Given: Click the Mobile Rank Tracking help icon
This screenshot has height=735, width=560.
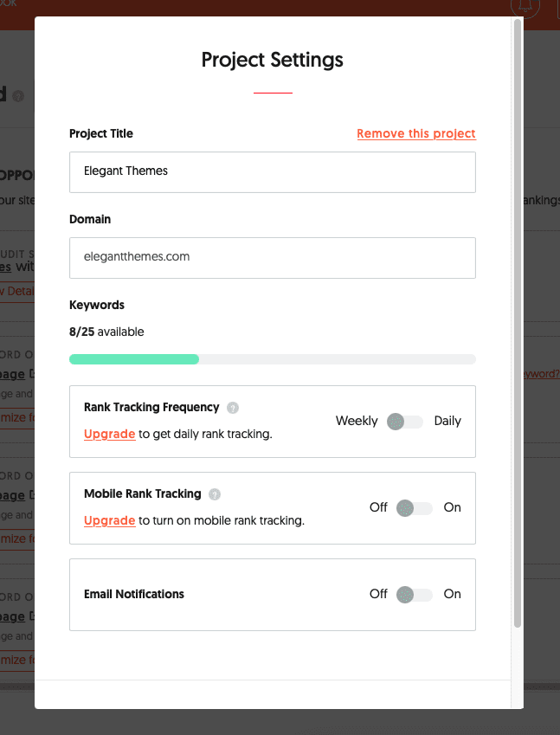Looking at the screenshot, I should tap(215, 493).
